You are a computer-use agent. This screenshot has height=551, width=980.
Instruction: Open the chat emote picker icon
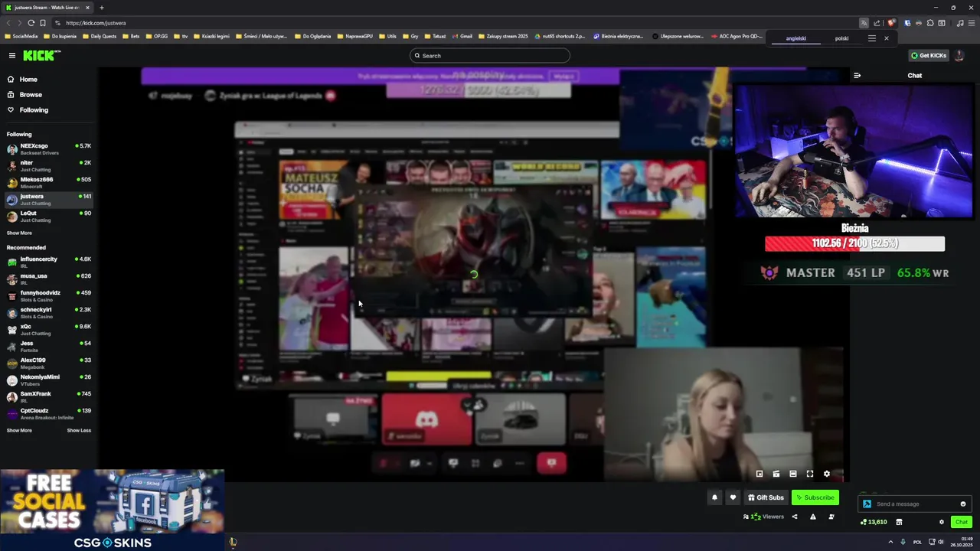[x=963, y=504]
